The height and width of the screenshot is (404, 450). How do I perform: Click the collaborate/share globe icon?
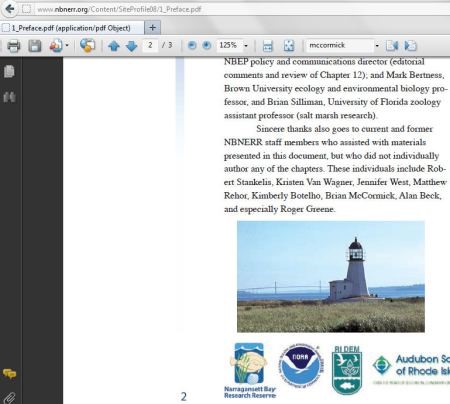click(87, 45)
